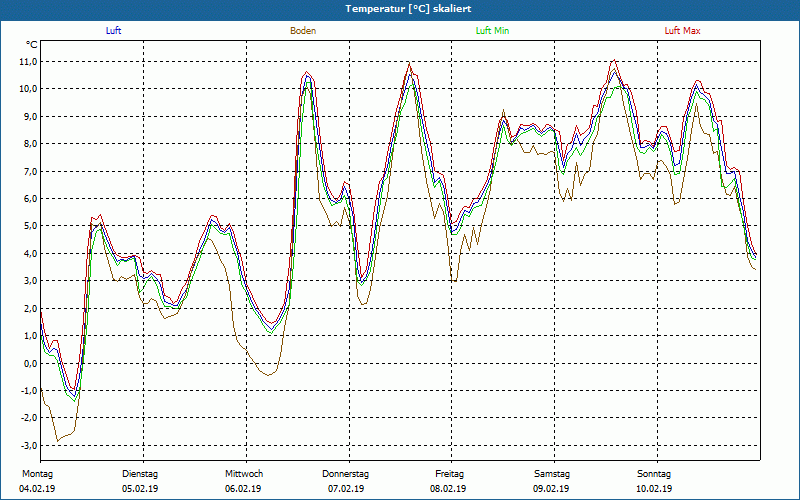
Task: Click the '-1,0' y-axis value
Action: [29, 391]
